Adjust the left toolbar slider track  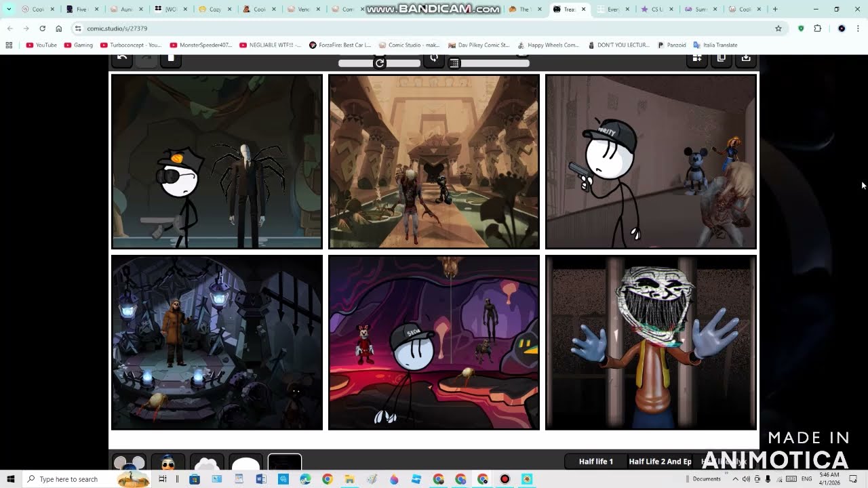click(x=379, y=63)
